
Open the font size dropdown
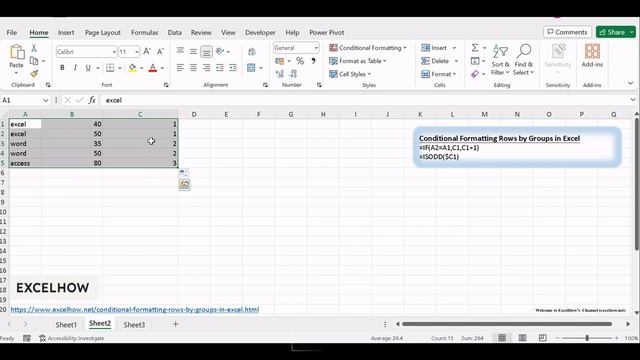136,52
